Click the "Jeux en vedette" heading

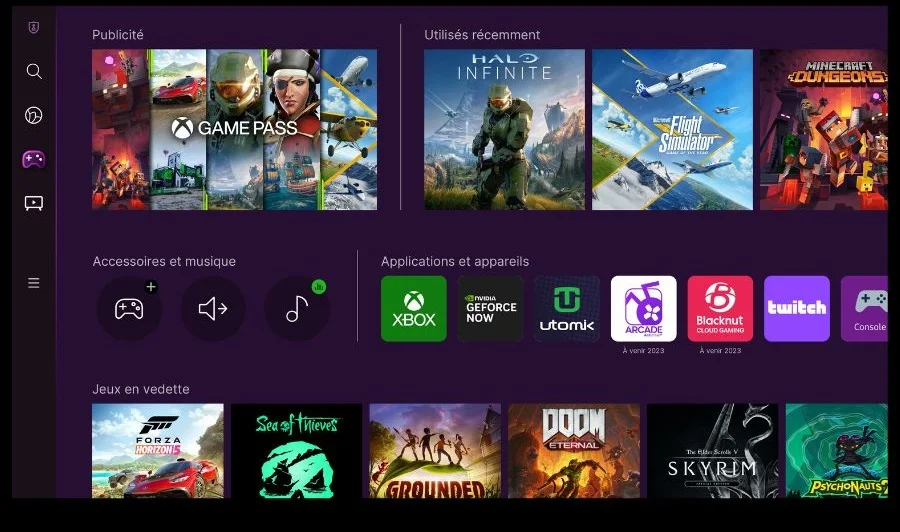141,389
